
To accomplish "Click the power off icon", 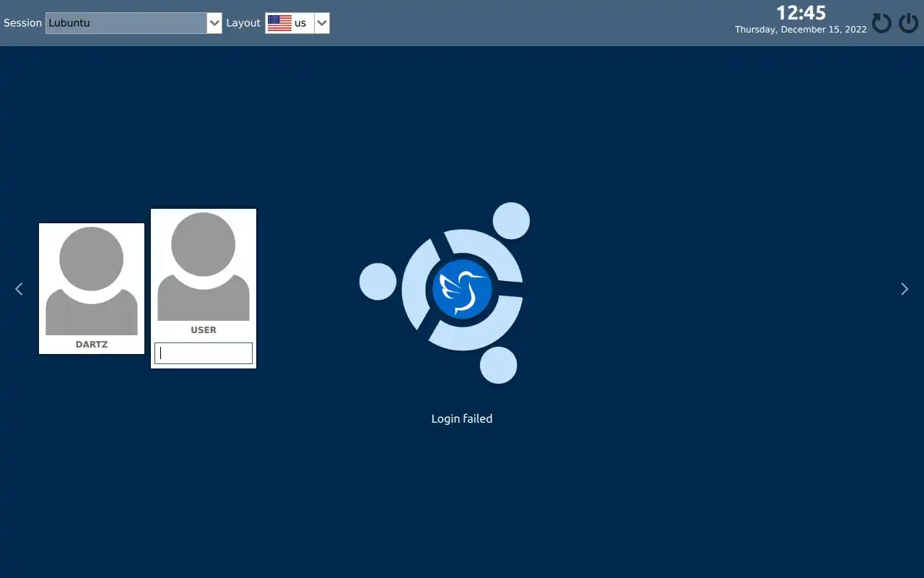I will pyautogui.click(x=908, y=23).
